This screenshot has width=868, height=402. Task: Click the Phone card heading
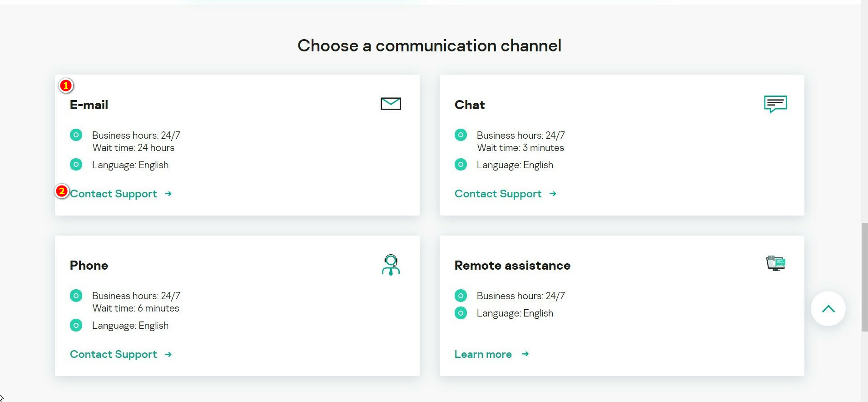(89, 266)
